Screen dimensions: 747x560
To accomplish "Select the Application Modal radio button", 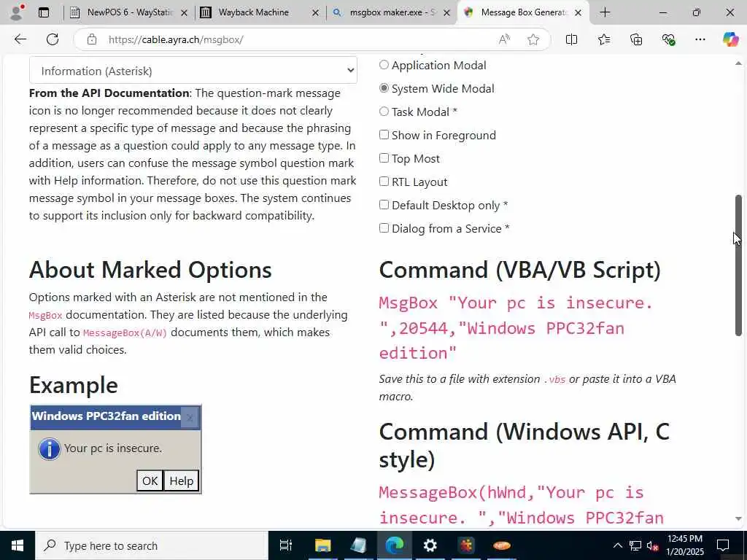I will (384, 65).
